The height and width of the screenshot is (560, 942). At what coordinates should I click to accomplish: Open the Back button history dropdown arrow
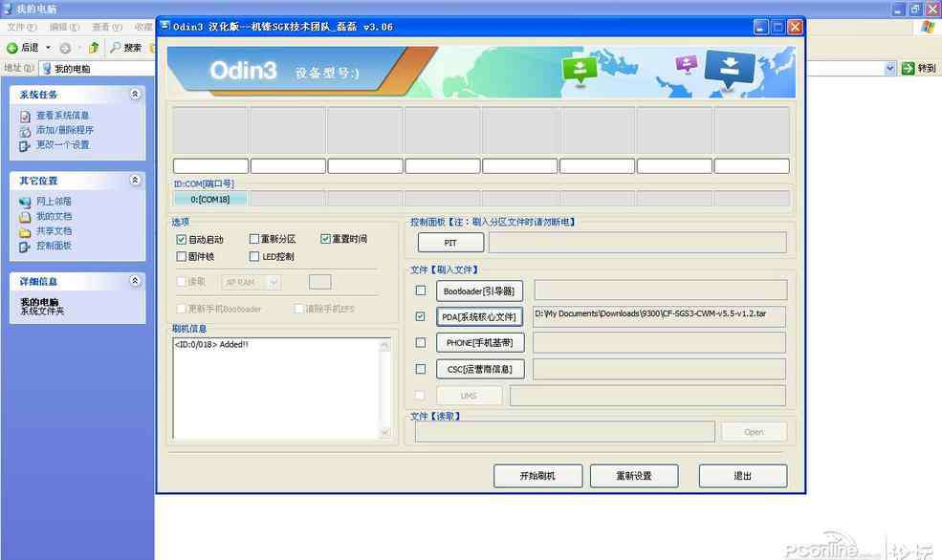49,48
